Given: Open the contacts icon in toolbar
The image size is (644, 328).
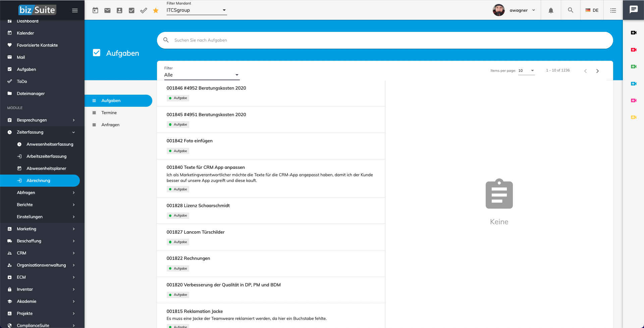Looking at the screenshot, I should point(119,10).
